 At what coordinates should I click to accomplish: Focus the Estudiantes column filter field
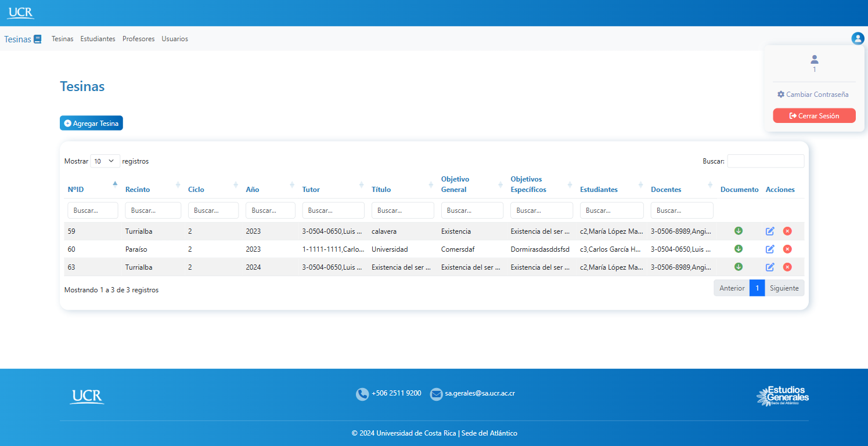[x=612, y=211]
